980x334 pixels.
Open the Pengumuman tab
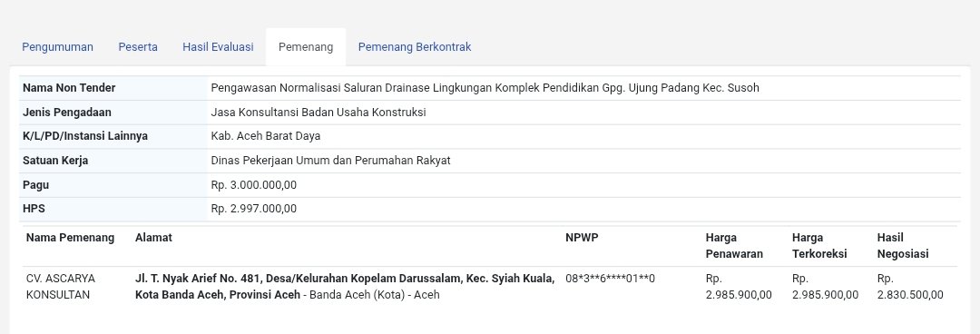tap(57, 47)
